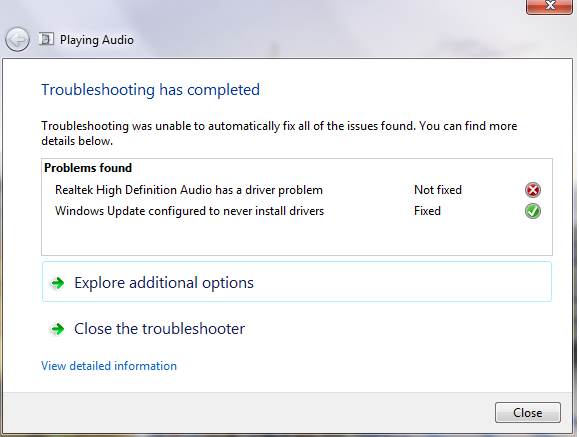Viewport: 579px width, 437px height.
Task: Close the window with red X button
Action: point(549,6)
